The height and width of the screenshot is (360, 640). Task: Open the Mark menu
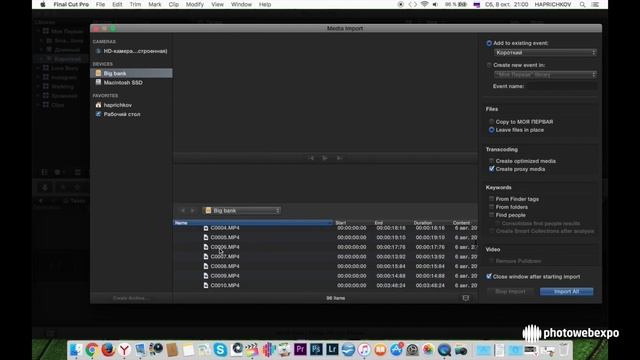[155, 4]
